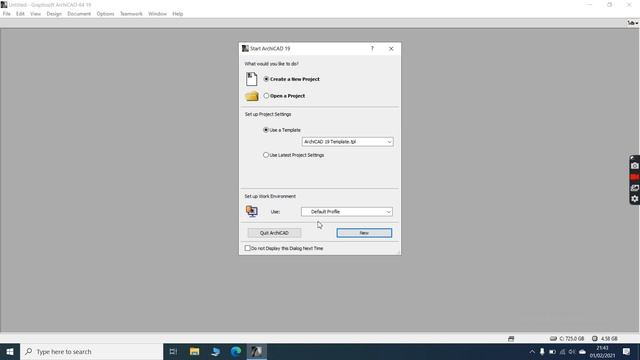Click the ArchiCAD status bar window icon
This screenshot has height=360, width=640.
pos(511,338)
